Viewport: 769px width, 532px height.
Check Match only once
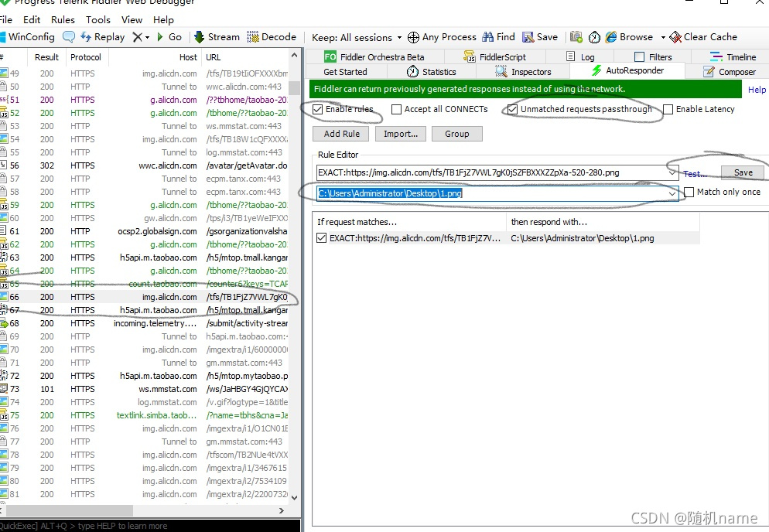click(x=689, y=193)
